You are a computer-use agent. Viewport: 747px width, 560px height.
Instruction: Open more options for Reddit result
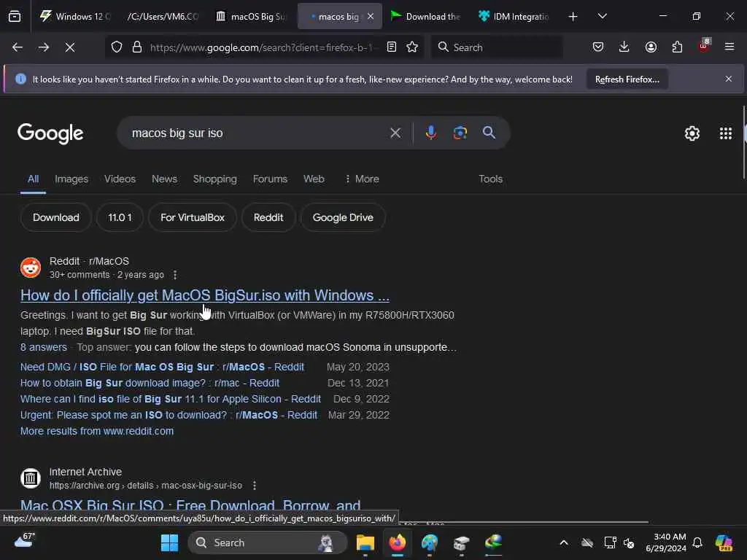coord(175,275)
